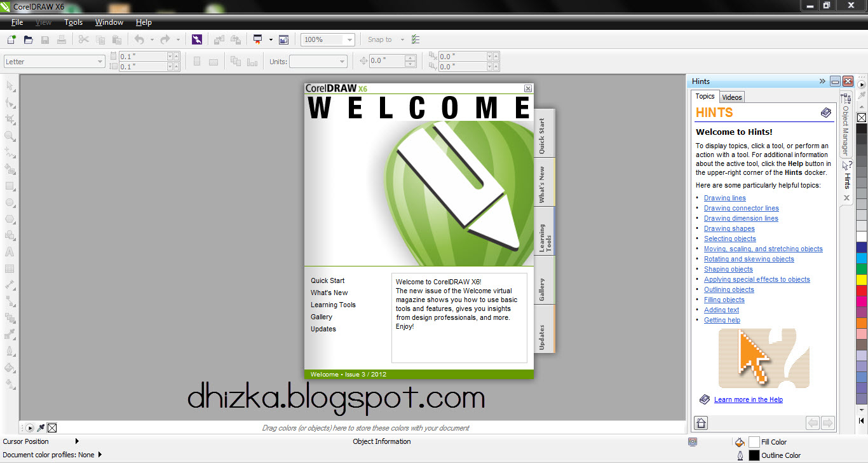Screen dimensions: 868x463
Task: Open the Shaping objects hint topic
Action: point(728,269)
